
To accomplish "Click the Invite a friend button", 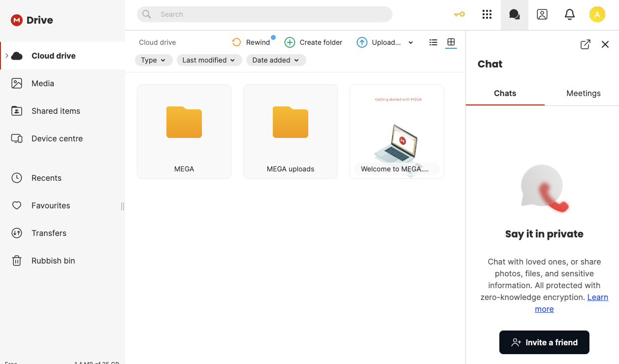I will pyautogui.click(x=544, y=342).
